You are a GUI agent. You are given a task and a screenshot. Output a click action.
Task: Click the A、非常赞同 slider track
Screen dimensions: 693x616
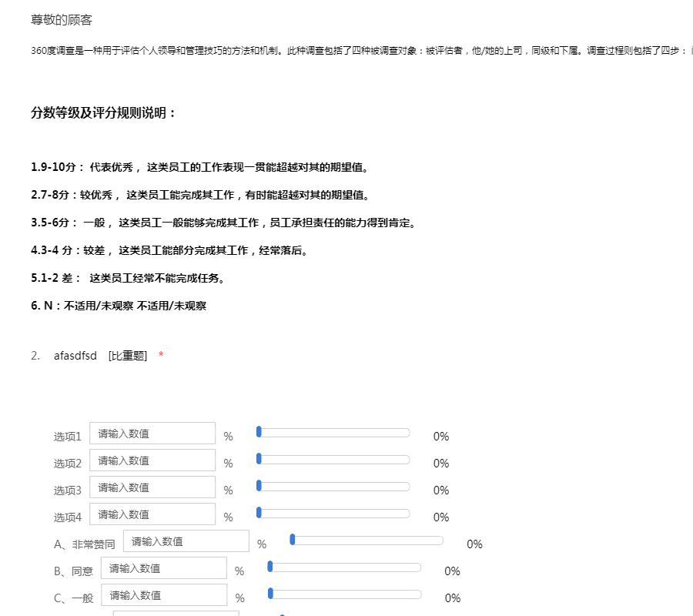[x=367, y=541]
